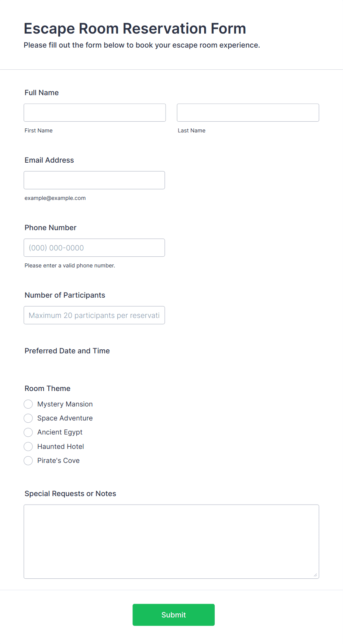The width and height of the screenshot is (343, 644).
Task: Select the Haunted Hotel radio button
Action: click(28, 447)
